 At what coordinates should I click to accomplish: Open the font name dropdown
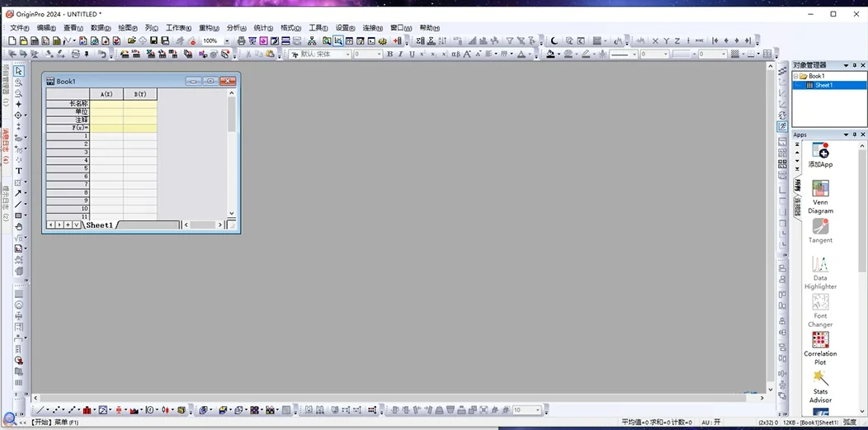pyautogui.click(x=347, y=54)
